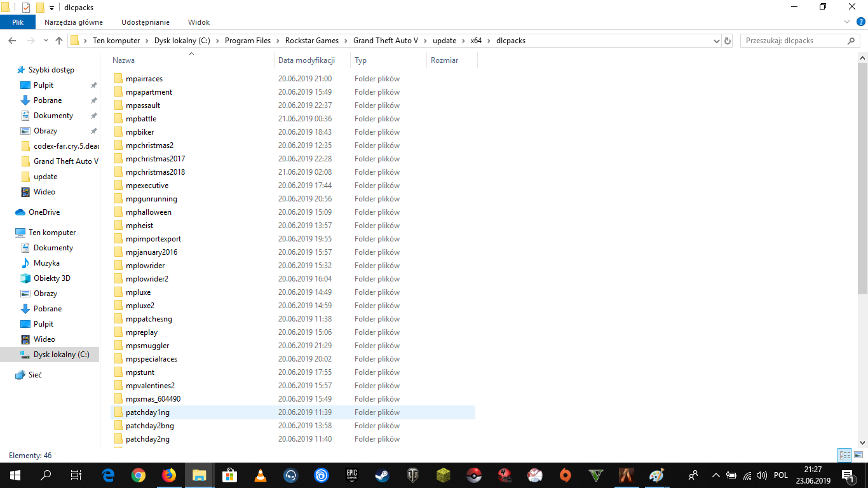The height and width of the screenshot is (488, 868).
Task: Click the Properties quick access icon
Action: 26,7
